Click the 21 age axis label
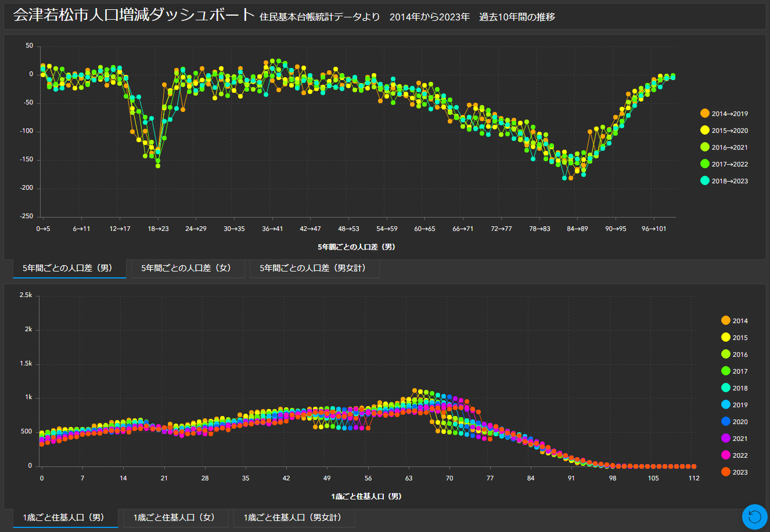The height and width of the screenshot is (532, 770). 164,478
